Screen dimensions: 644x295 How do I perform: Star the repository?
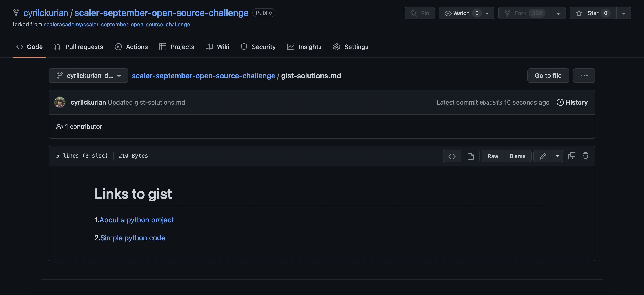592,13
